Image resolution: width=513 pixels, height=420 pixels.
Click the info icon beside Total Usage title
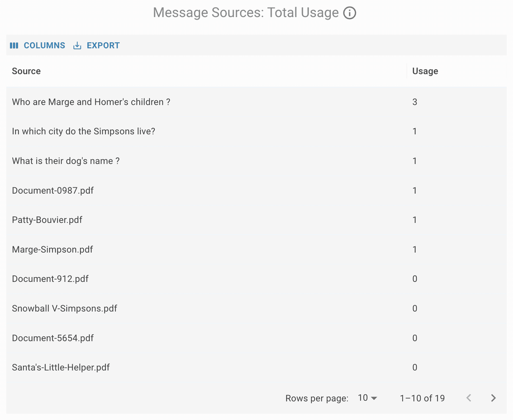(350, 13)
